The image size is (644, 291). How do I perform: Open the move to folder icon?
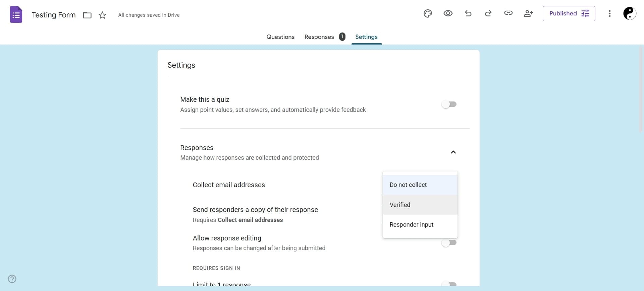(x=87, y=15)
